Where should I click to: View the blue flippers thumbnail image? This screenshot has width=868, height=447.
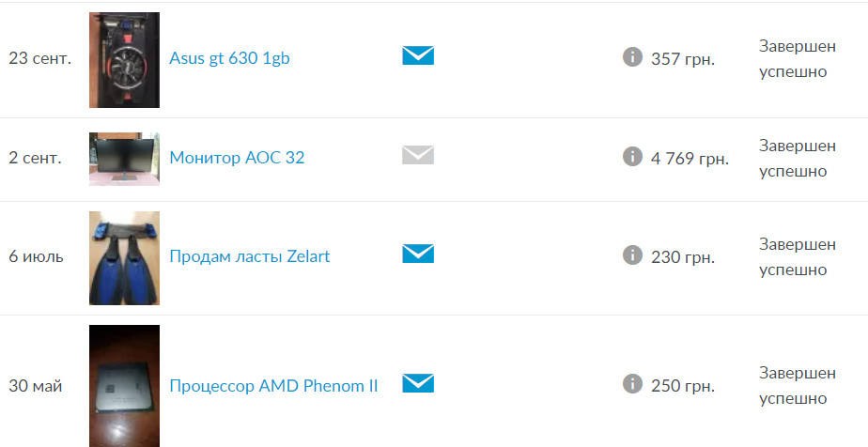click(125, 258)
